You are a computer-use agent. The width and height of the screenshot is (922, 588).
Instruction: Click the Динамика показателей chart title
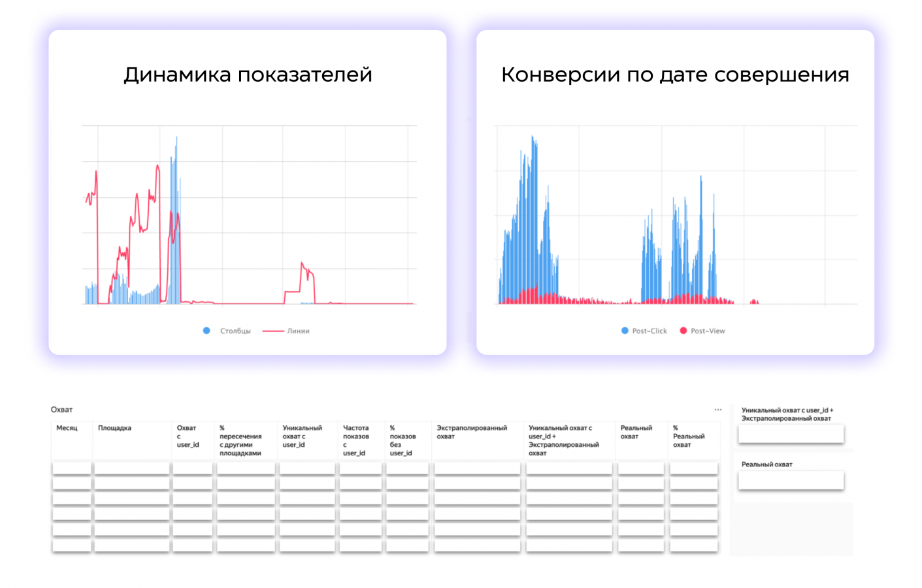click(x=248, y=74)
